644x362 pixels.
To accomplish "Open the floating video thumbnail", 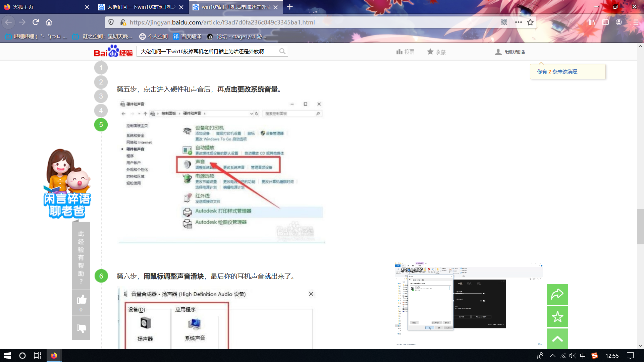I will pyautogui.click(x=469, y=304).
